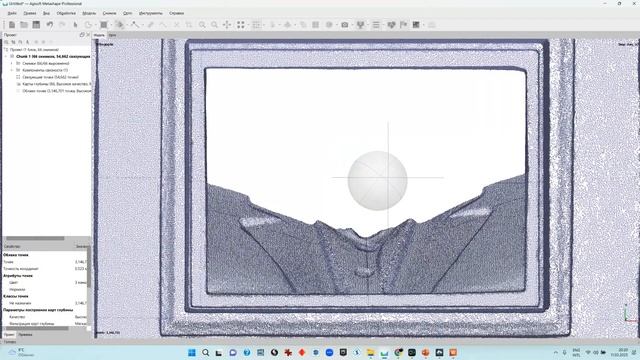The width and height of the screenshot is (640, 360).
Task: Open the Орто menu
Action: [x=127, y=13]
